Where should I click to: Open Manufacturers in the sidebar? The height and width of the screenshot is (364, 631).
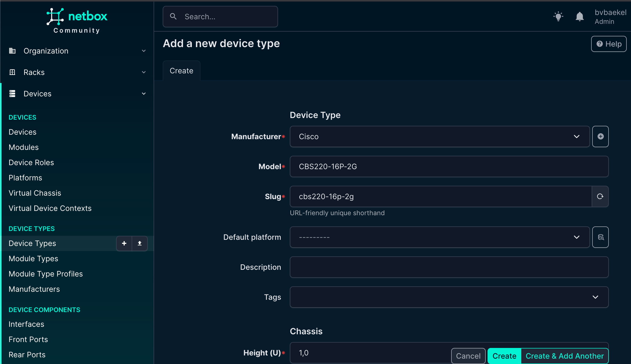click(x=34, y=289)
